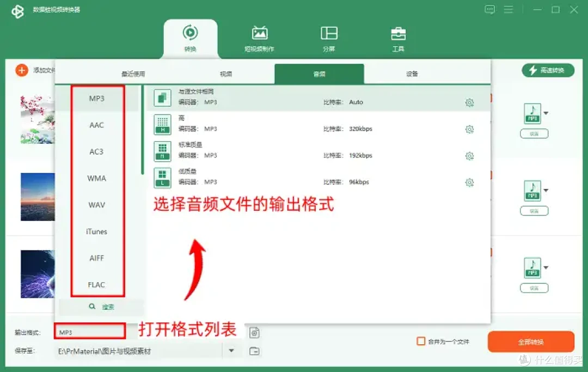Open the output folder icon
Image resolution: width=588 pixels, height=372 pixels.
coord(254,351)
